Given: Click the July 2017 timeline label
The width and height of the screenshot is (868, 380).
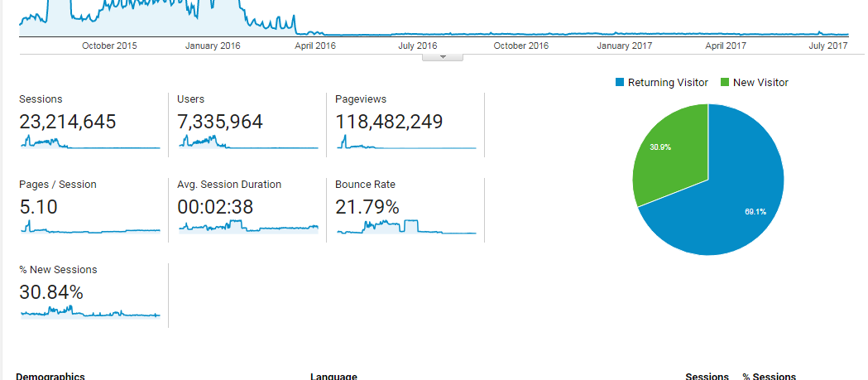Looking at the screenshot, I should pos(828,46).
